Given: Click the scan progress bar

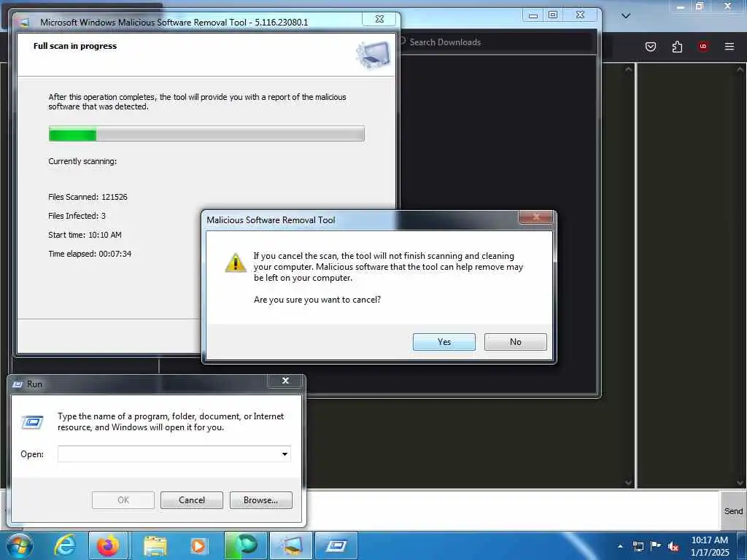Looking at the screenshot, I should tap(206, 134).
